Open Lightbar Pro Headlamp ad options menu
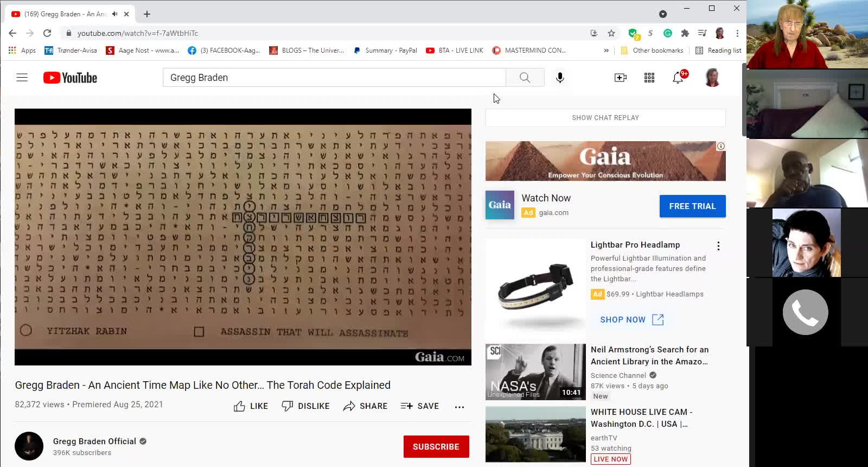868x467 pixels. coord(718,246)
